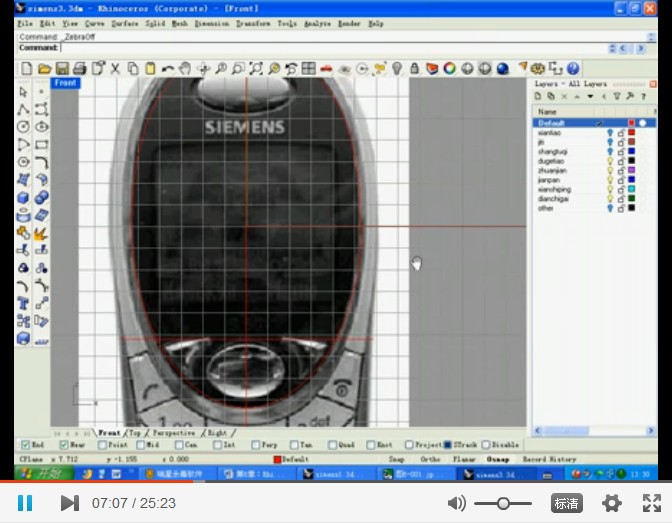672x523 pixels.
Task: Open the Front viewport title menu
Action: click(x=66, y=83)
